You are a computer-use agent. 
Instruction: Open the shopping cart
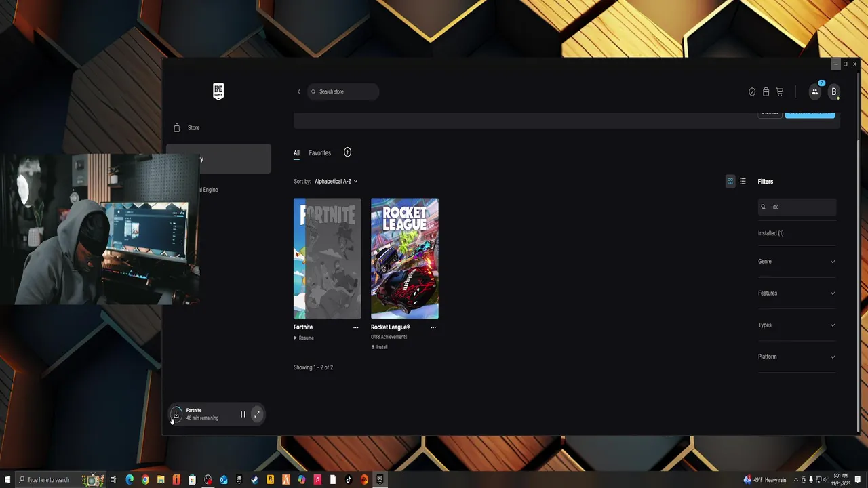click(780, 91)
